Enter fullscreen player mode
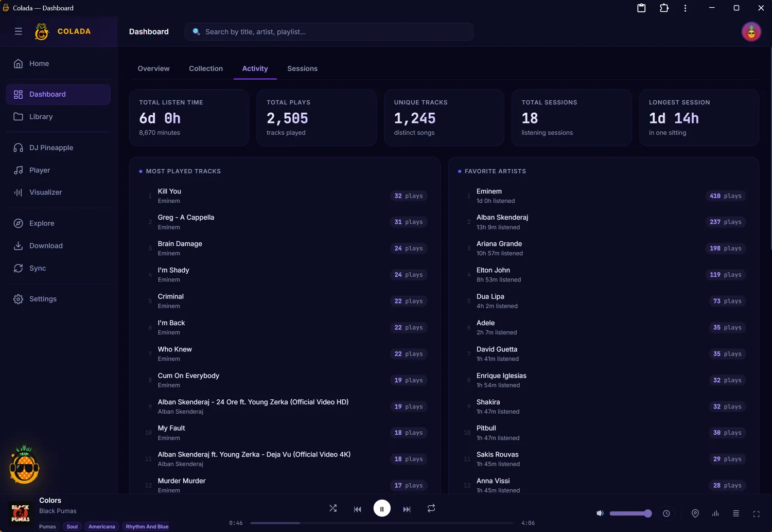Viewport: 772px width, 532px height. (x=757, y=513)
